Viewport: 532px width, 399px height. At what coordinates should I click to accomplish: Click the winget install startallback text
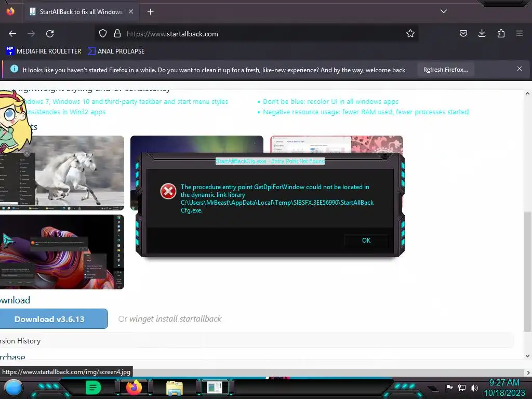176,319
